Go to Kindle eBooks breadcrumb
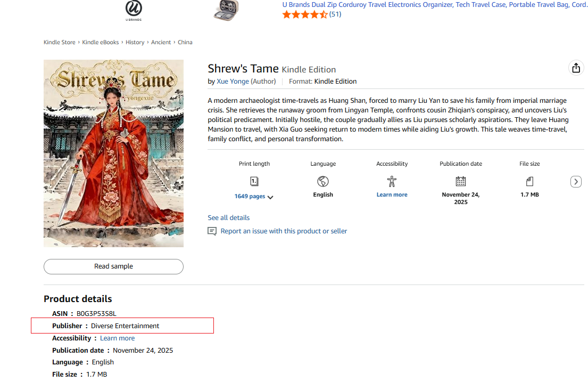 [x=100, y=42]
